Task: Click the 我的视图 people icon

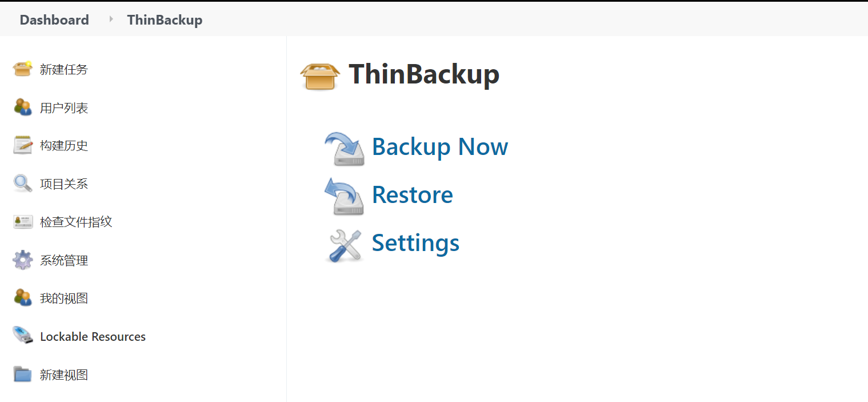Action: tap(23, 297)
